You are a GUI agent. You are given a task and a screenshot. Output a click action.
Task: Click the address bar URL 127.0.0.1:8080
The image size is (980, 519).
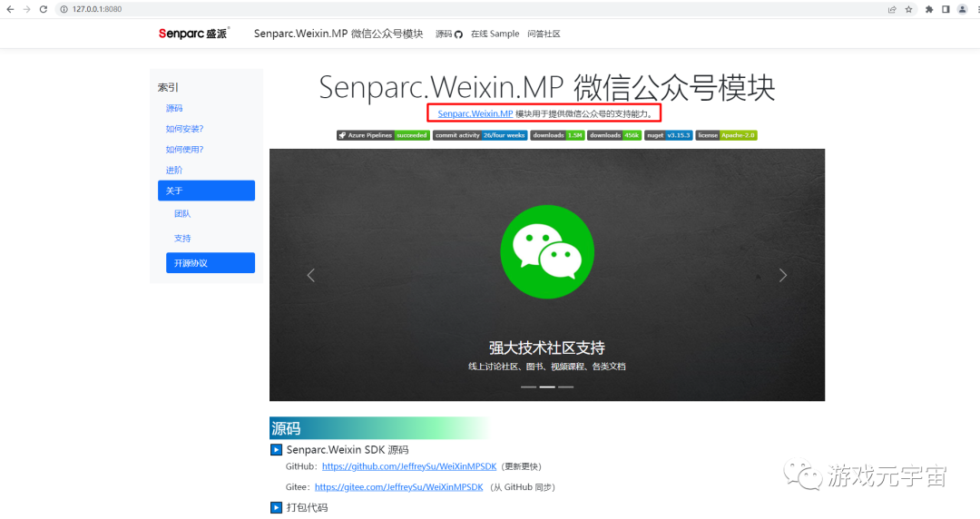(x=97, y=9)
